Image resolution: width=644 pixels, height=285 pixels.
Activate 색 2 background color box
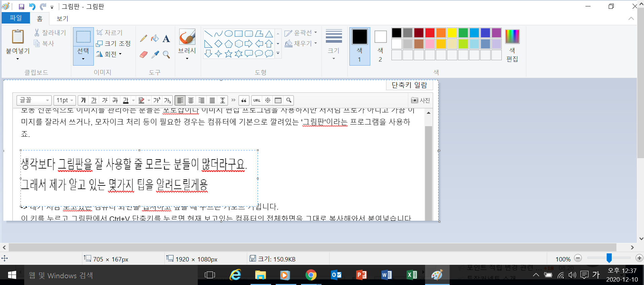click(x=380, y=46)
